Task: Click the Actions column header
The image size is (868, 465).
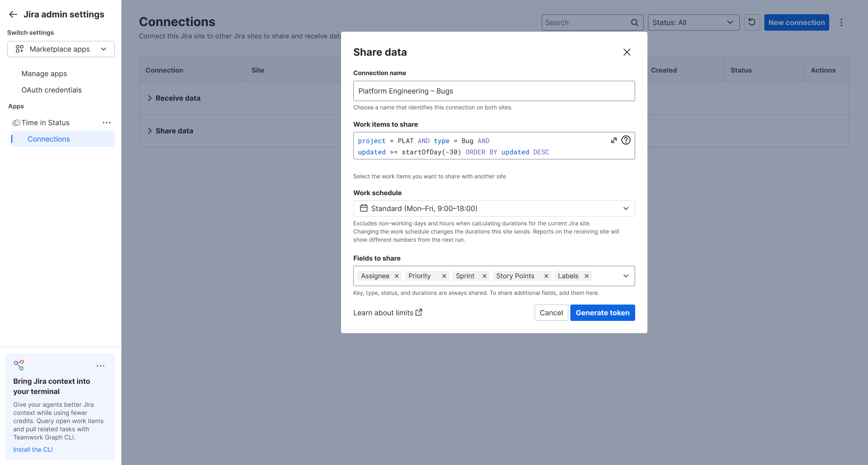Action: [823, 70]
